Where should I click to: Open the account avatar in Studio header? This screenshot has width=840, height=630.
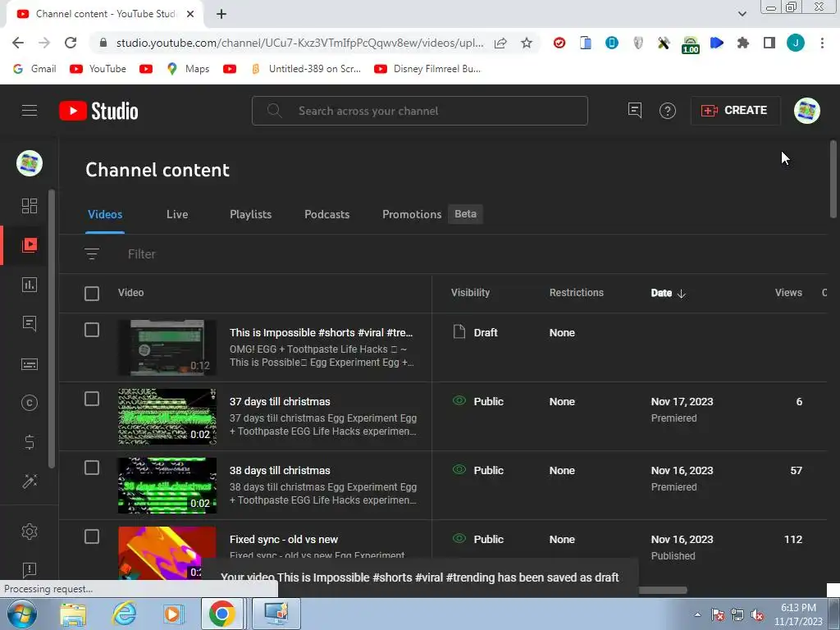[807, 111]
